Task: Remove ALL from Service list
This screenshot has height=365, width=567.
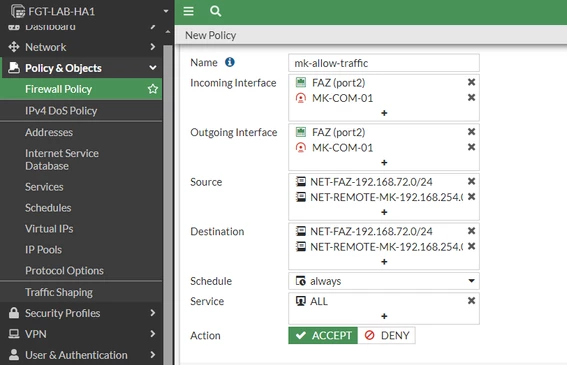Action: 471,301
